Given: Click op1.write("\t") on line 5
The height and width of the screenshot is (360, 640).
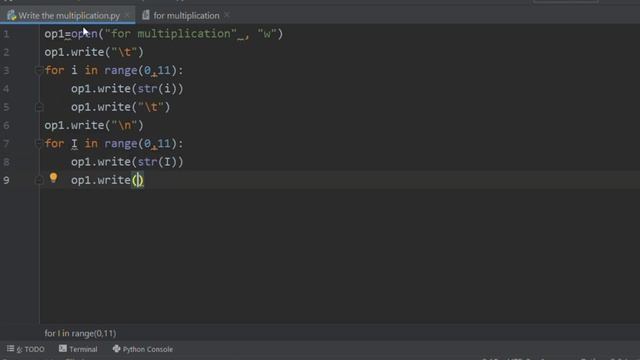Looking at the screenshot, I should click(x=121, y=107).
